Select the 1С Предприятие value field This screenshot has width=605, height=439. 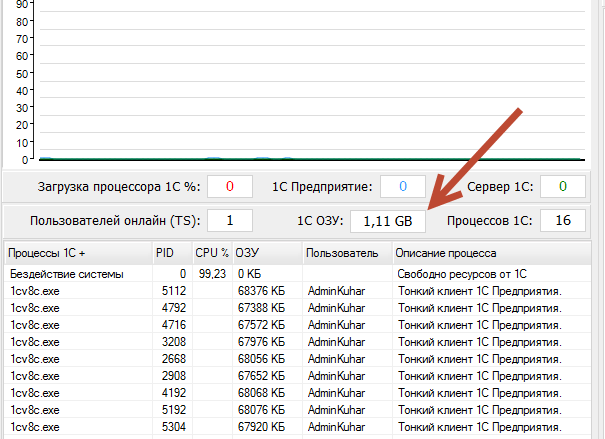402,186
